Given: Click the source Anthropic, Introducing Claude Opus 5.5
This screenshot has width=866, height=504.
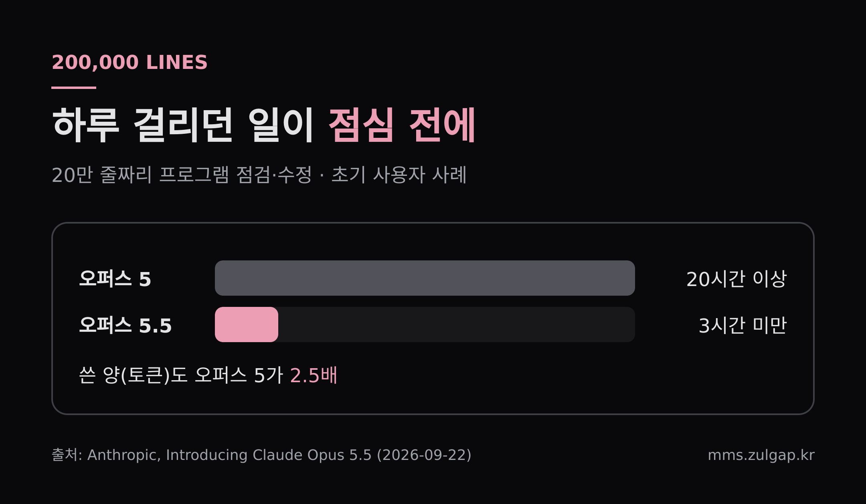Looking at the screenshot, I should [230, 455].
